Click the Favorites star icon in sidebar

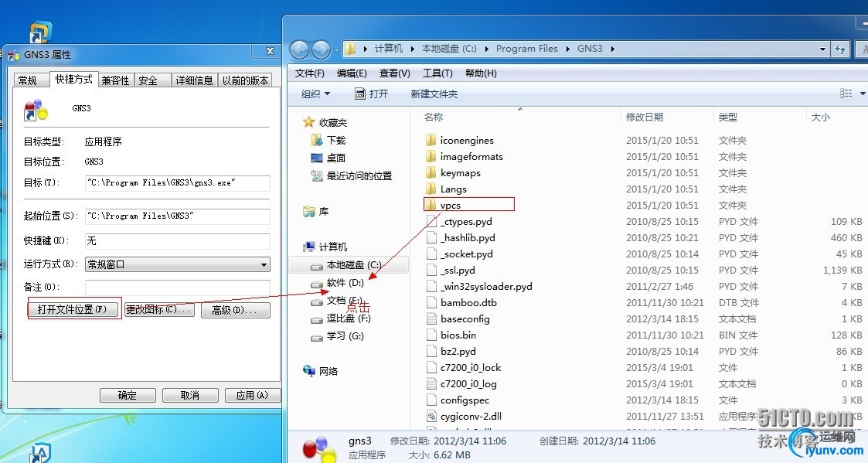(x=309, y=122)
